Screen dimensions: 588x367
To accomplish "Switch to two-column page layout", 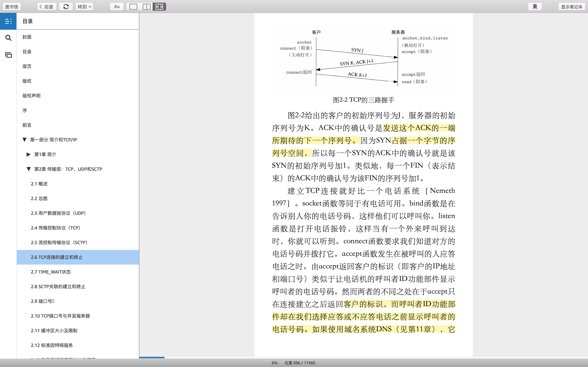I will (146, 7).
